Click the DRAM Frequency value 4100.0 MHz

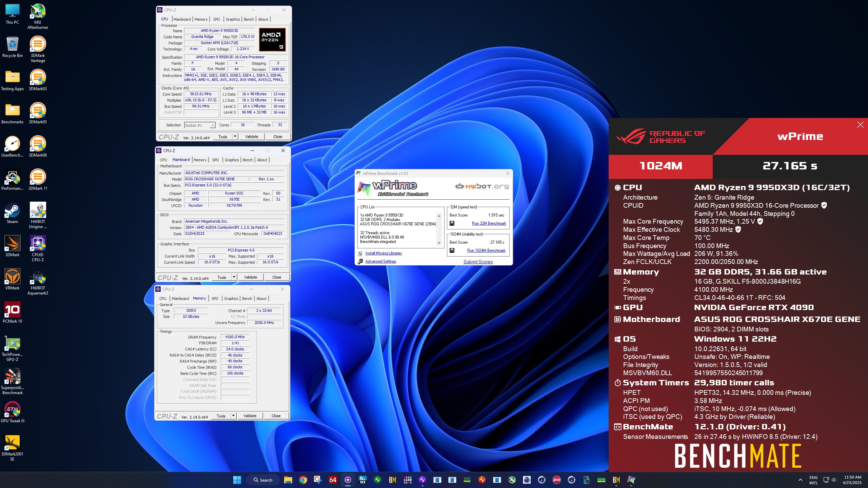pos(235,337)
